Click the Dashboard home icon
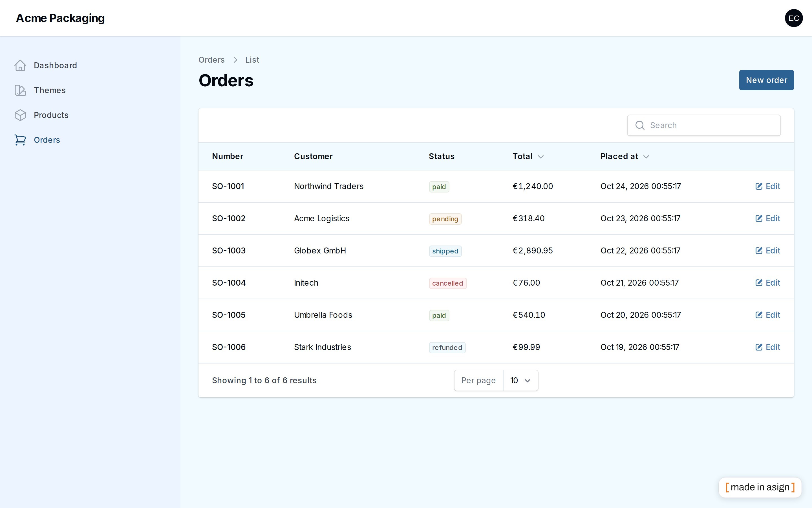The height and width of the screenshot is (508, 812). 20,65
